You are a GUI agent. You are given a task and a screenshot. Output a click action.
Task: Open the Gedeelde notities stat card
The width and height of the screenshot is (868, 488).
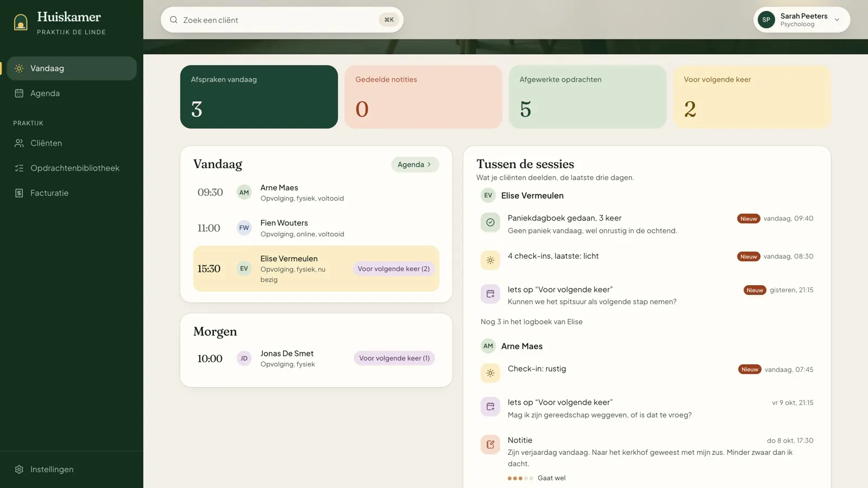click(423, 97)
